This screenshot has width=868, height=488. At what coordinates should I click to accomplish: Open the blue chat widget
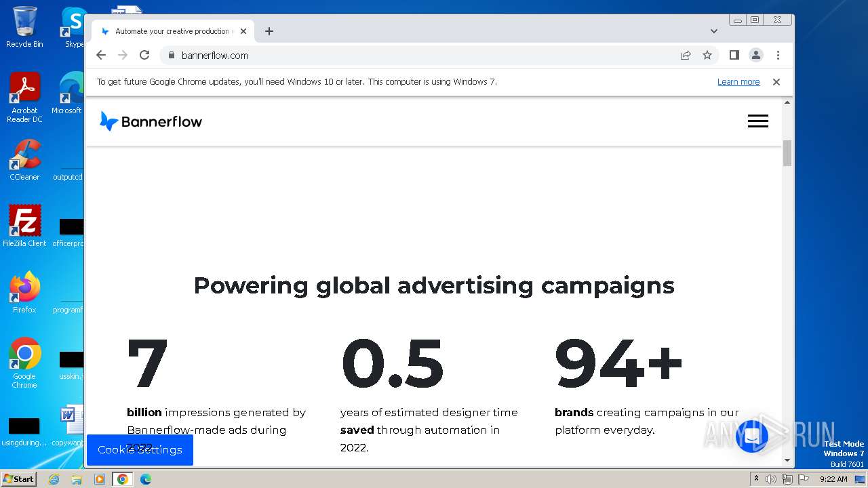[751, 437]
